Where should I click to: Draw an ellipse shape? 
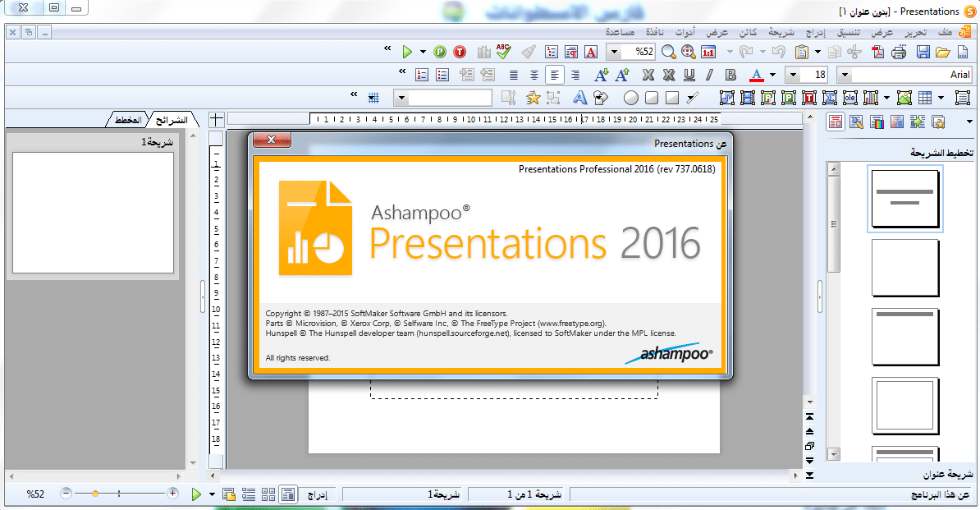pyautogui.click(x=631, y=98)
